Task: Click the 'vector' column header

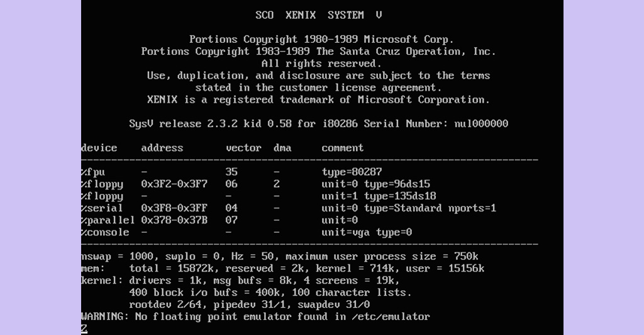Action: [243, 148]
